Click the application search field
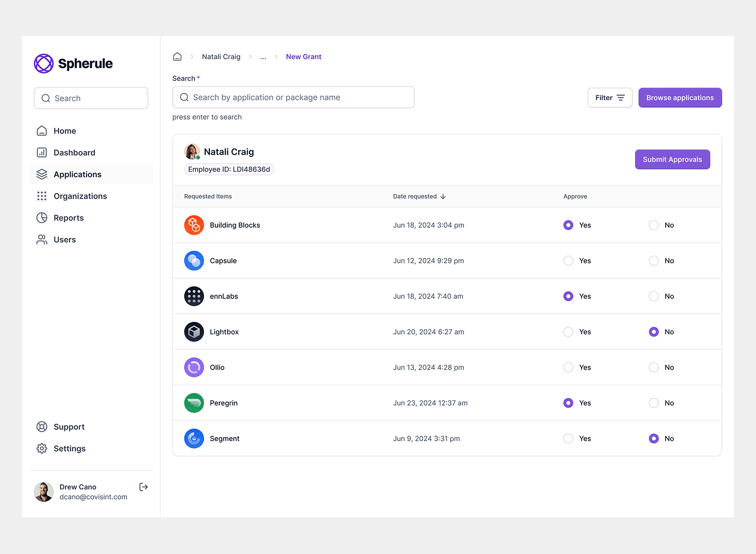756x554 pixels. [293, 97]
